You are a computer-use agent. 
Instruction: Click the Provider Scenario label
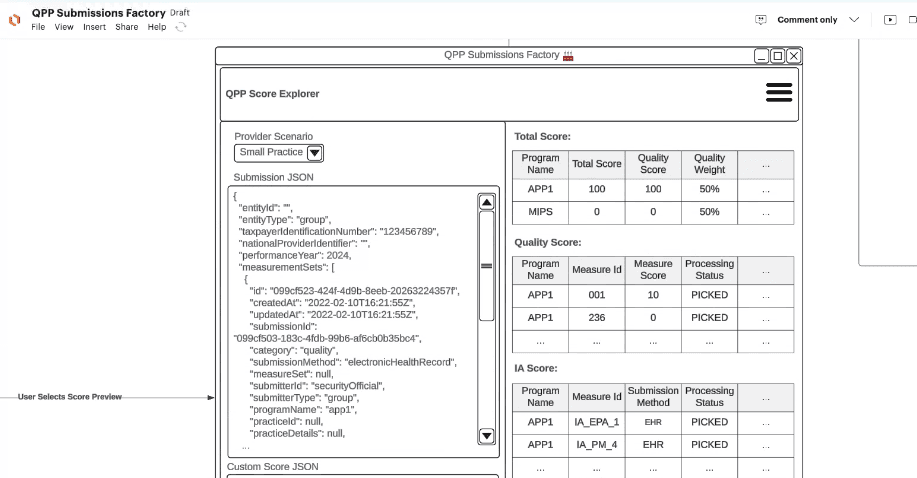(x=274, y=136)
